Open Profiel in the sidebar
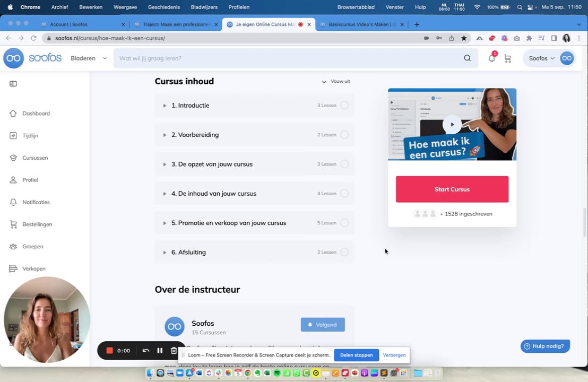This screenshot has height=382, width=588. click(30, 180)
